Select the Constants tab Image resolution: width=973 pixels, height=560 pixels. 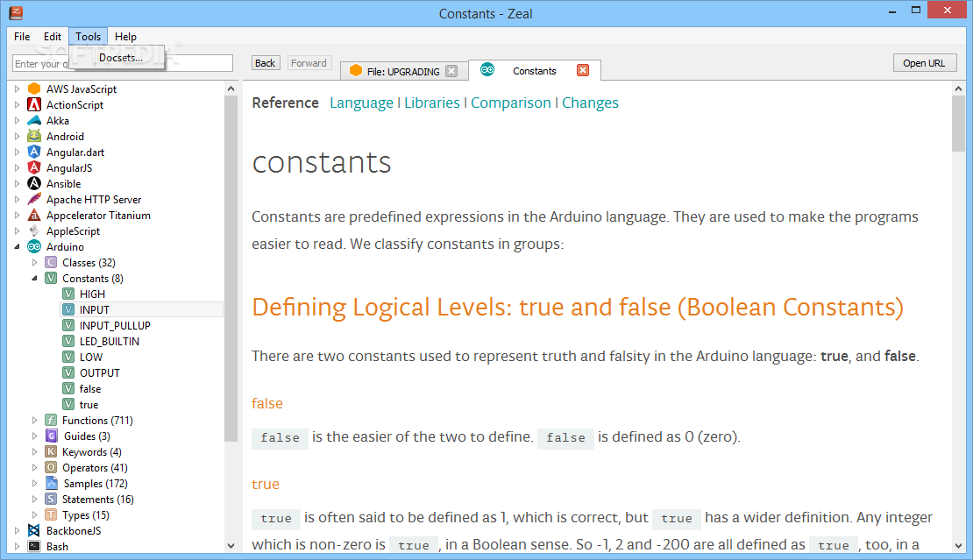point(535,71)
